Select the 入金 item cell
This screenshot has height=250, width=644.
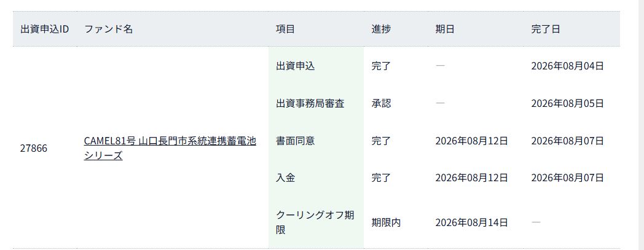point(316,178)
